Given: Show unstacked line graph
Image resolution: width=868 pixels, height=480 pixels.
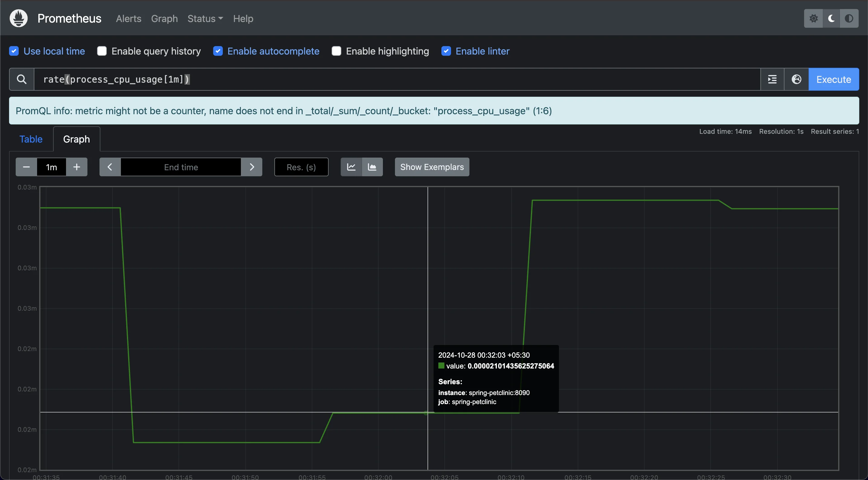Looking at the screenshot, I should click(x=352, y=167).
